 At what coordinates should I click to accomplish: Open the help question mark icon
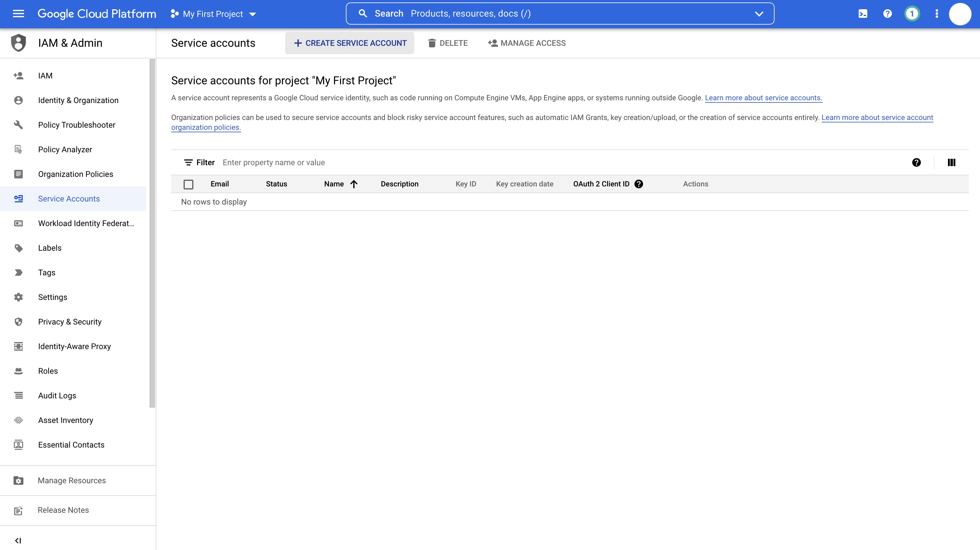pyautogui.click(x=887, y=14)
